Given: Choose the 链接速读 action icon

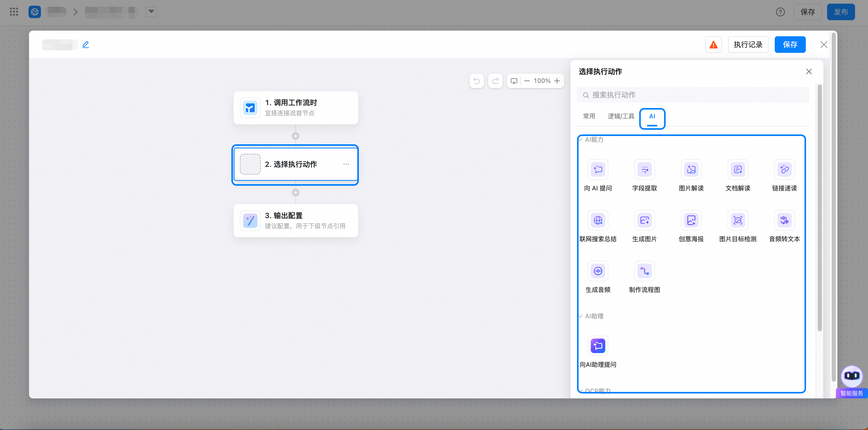Looking at the screenshot, I should (784, 169).
